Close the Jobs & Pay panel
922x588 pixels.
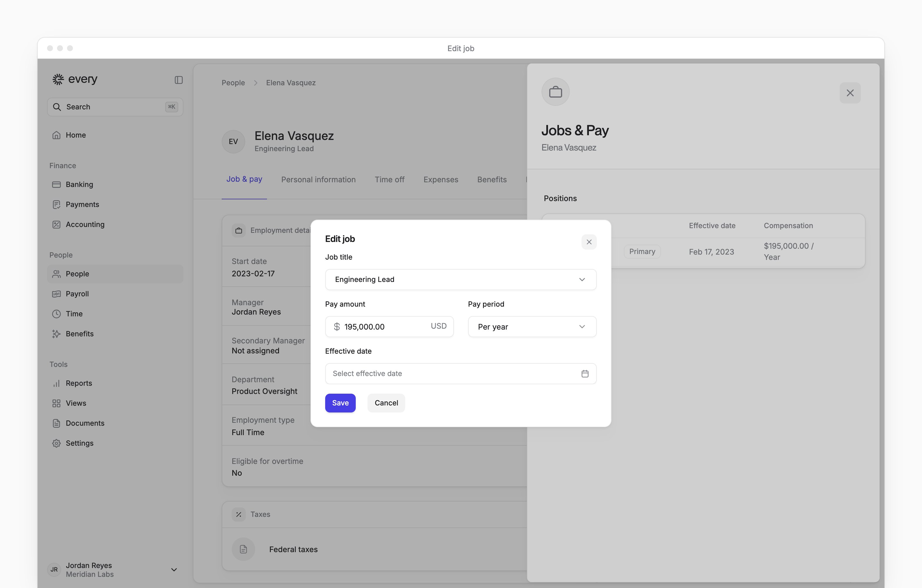(x=850, y=93)
